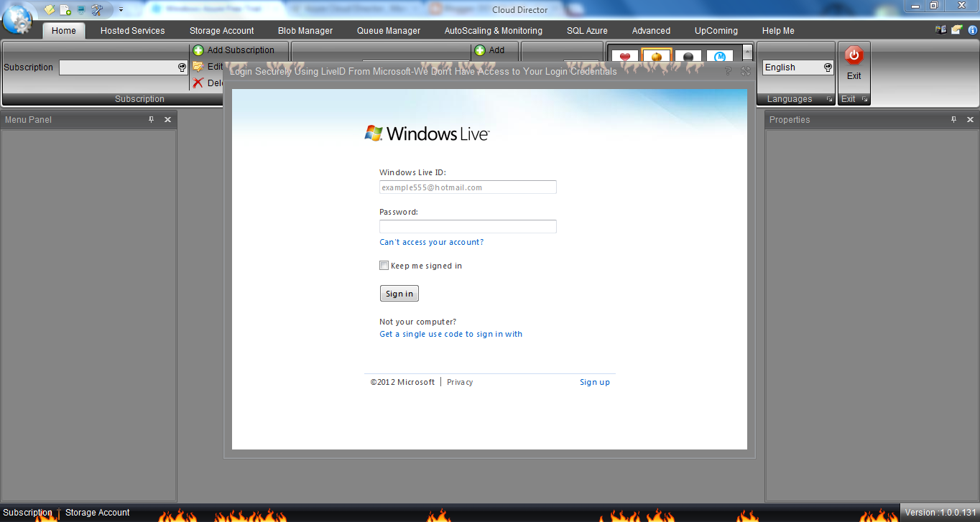Close the Menu Panel

tap(167, 120)
